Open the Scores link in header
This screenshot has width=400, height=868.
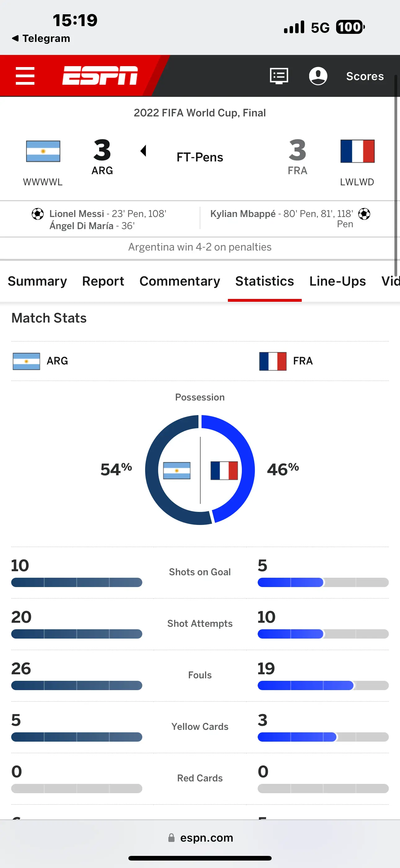(x=365, y=76)
